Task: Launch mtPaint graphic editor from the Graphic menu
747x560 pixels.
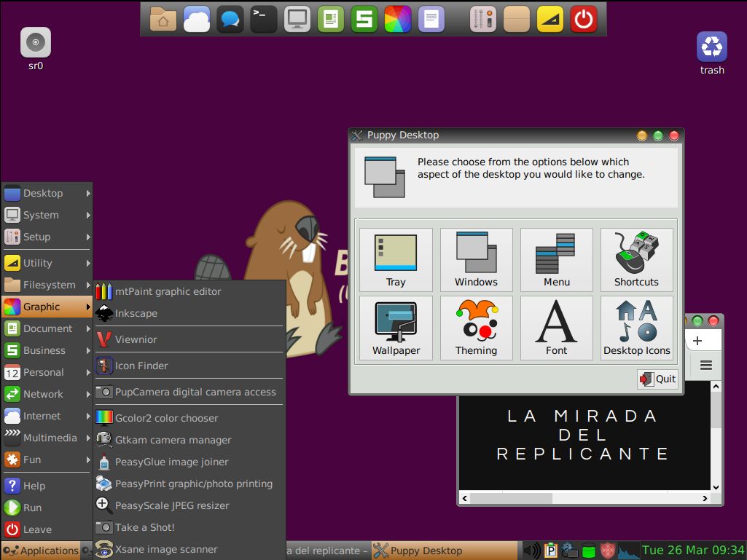Action: pyautogui.click(x=189, y=291)
